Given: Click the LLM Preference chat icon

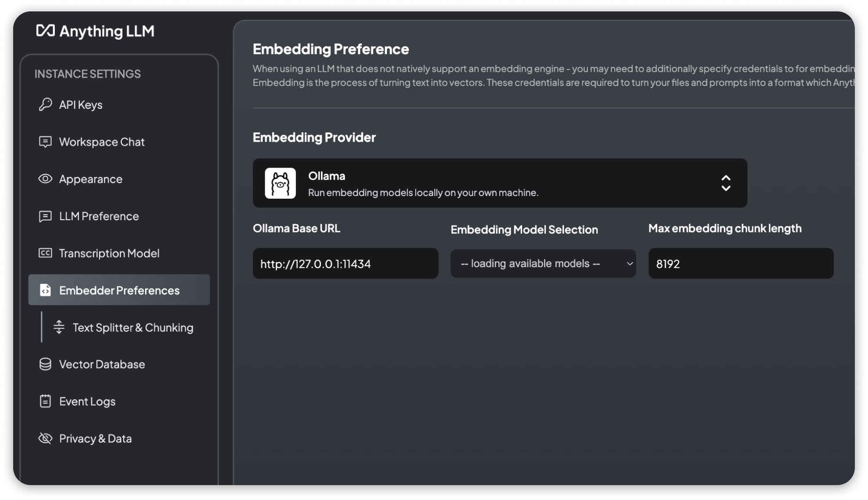Looking at the screenshot, I should tap(45, 216).
